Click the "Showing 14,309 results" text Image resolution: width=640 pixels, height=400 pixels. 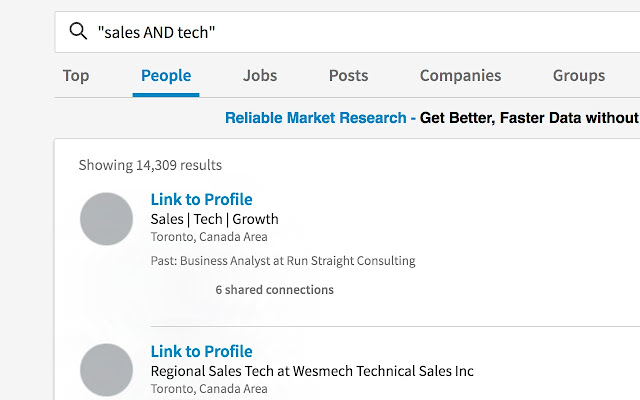point(150,165)
